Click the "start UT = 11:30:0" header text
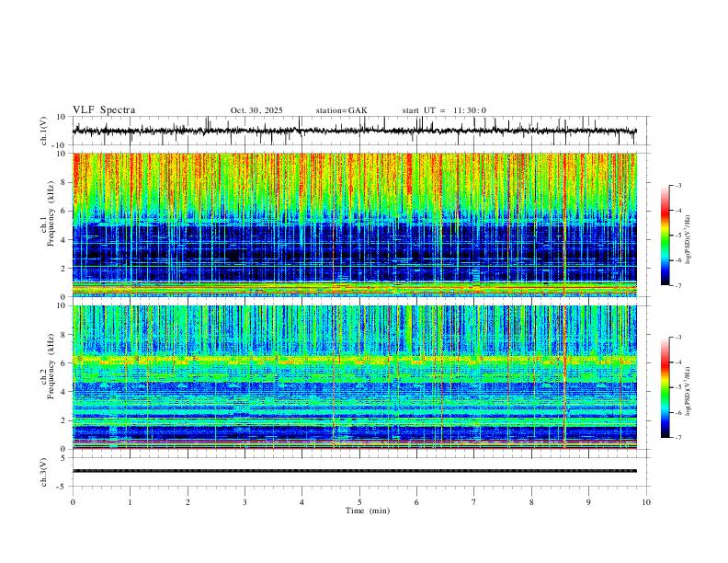The image size is (728, 563). (444, 110)
